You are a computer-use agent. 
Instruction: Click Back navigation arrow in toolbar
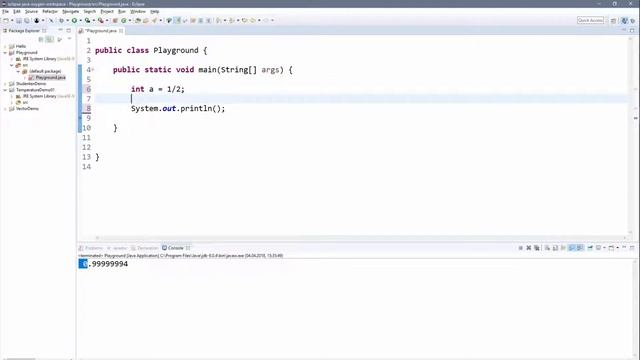click(x=253, y=20)
